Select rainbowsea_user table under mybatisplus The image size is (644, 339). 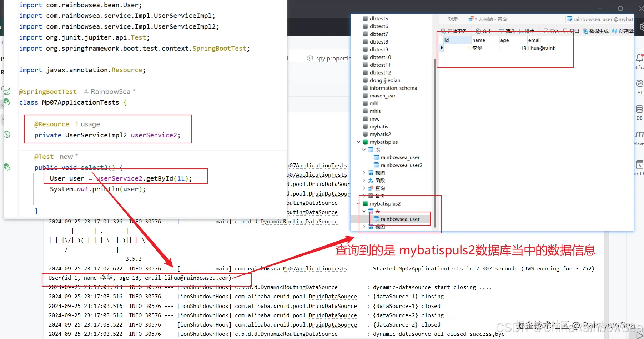coord(400,157)
